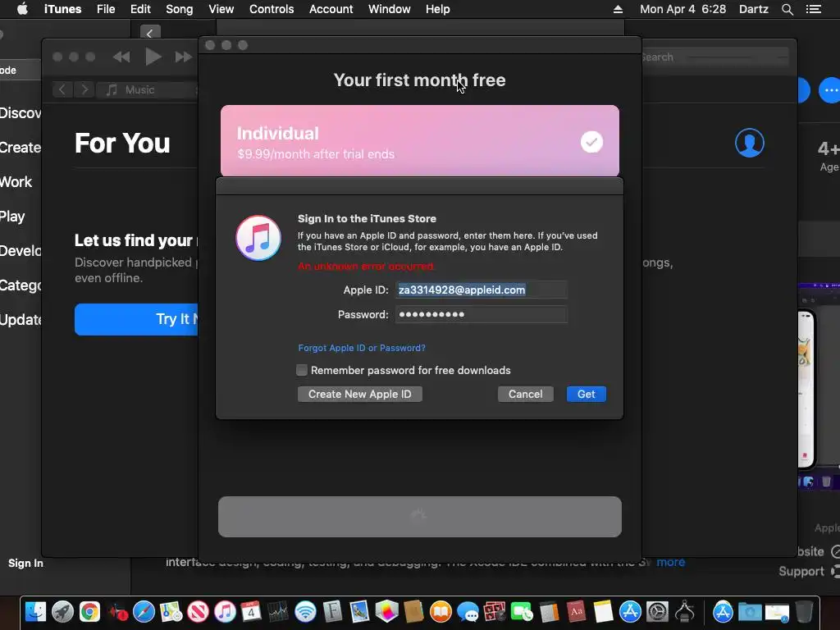The image size is (840, 630).
Task: Click the Try It Now blue button
Action: pos(137,319)
